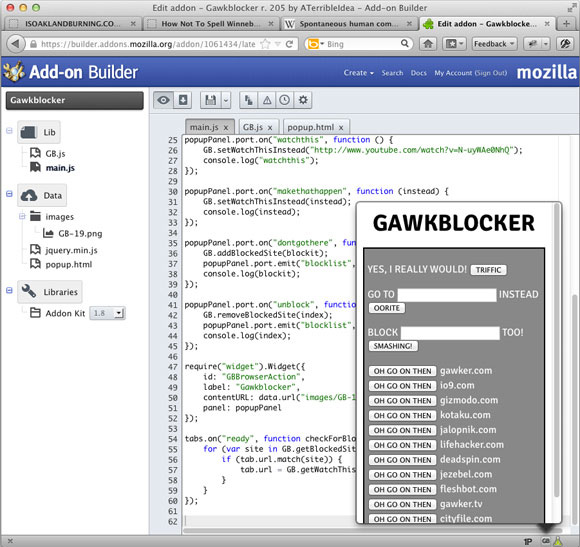
Task: Click the browser back button
Action: (15, 44)
